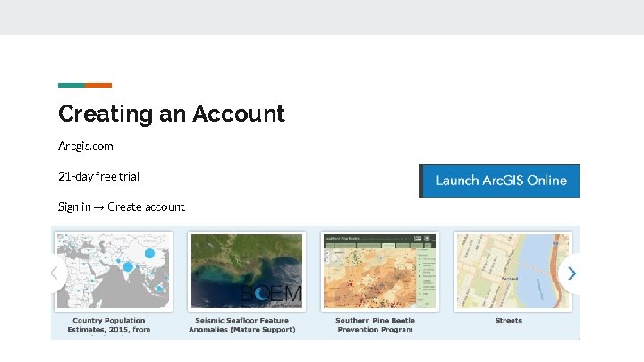Click the 21-day free trial text

[x=98, y=176]
